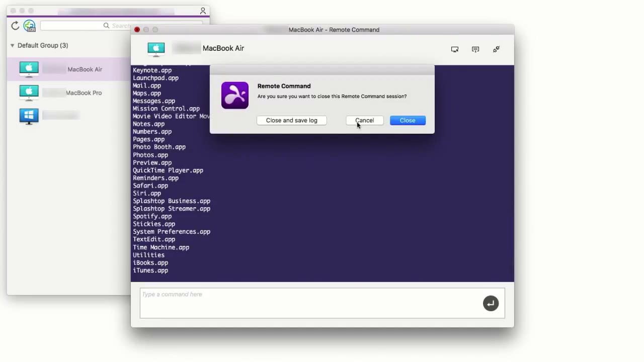
Task: Click Pages.app line in output
Action: [148, 139]
